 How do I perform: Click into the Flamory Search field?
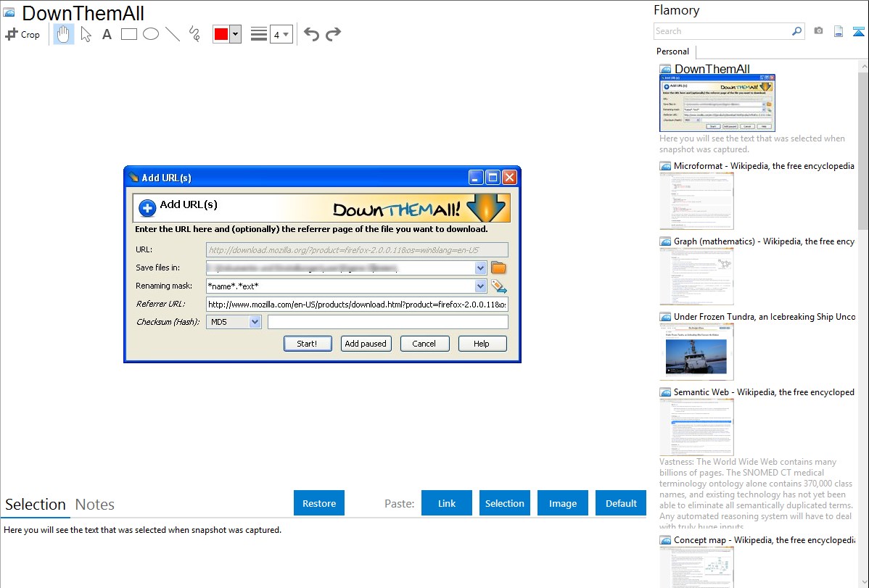pos(722,31)
